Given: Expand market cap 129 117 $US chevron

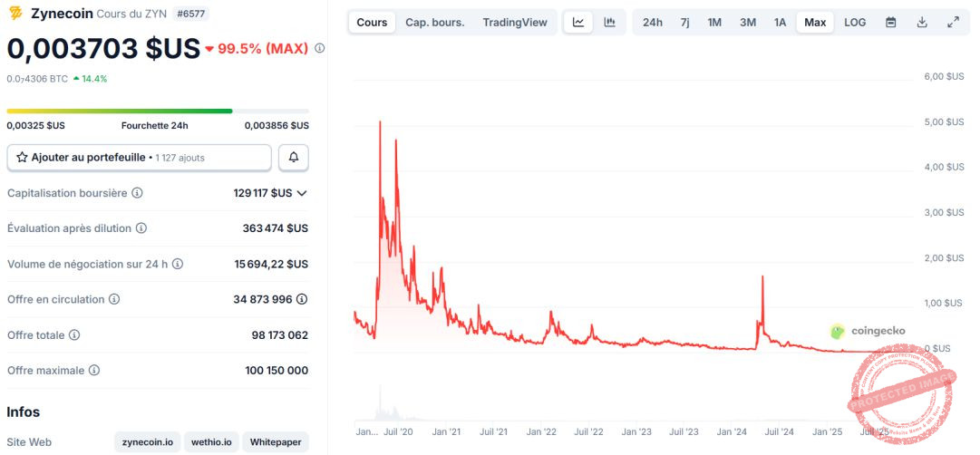Looking at the screenshot, I should point(302,193).
